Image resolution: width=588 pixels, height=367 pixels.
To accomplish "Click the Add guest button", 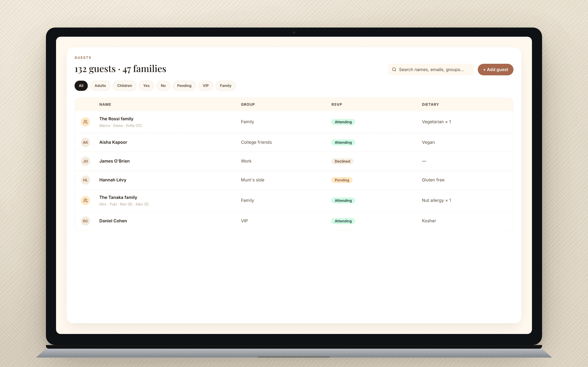I will 495,70.
